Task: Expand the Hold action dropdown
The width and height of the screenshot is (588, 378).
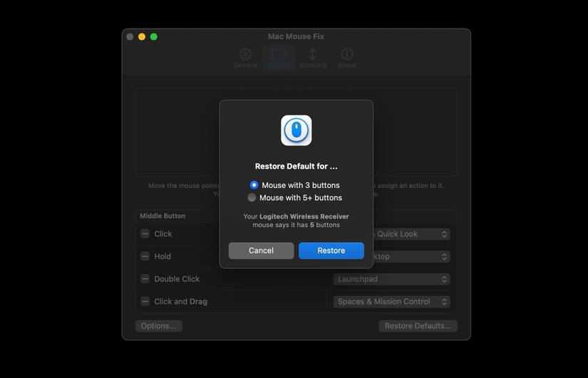Action: (x=411, y=256)
